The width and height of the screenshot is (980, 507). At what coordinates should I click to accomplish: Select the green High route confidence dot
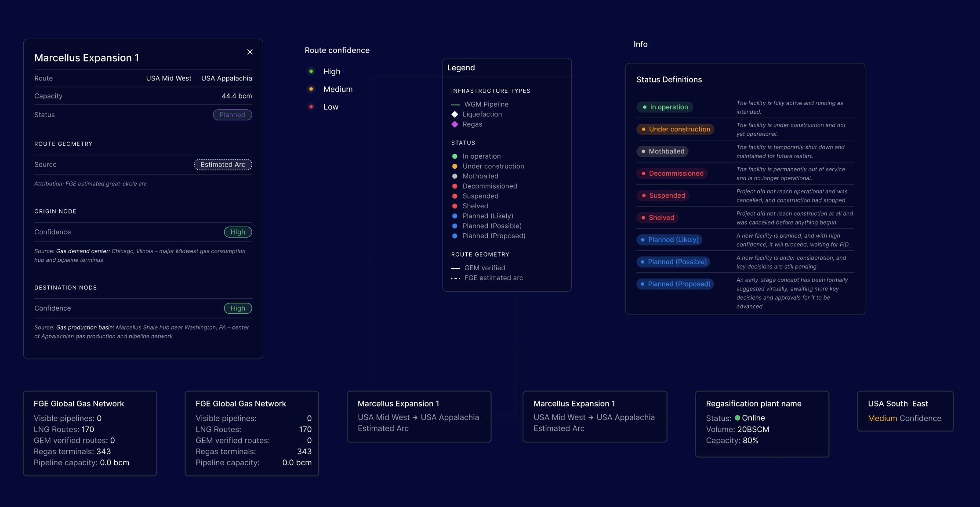311,71
